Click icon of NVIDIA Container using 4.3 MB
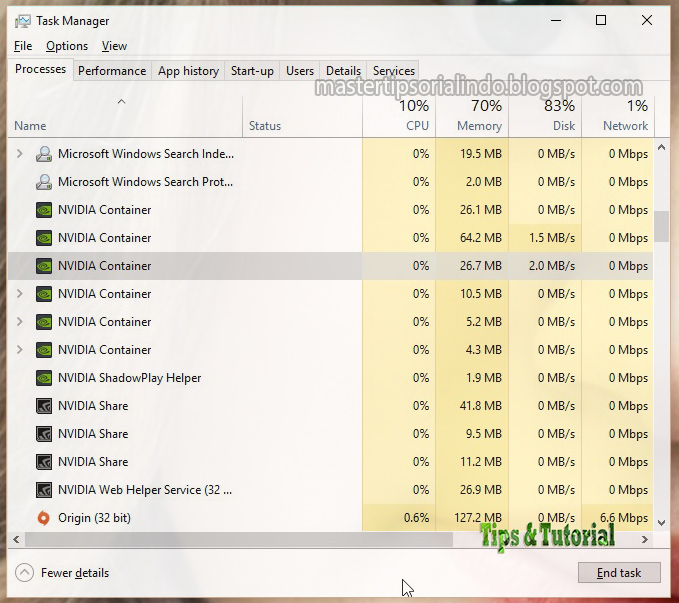This screenshot has width=679, height=603. [x=44, y=350]
